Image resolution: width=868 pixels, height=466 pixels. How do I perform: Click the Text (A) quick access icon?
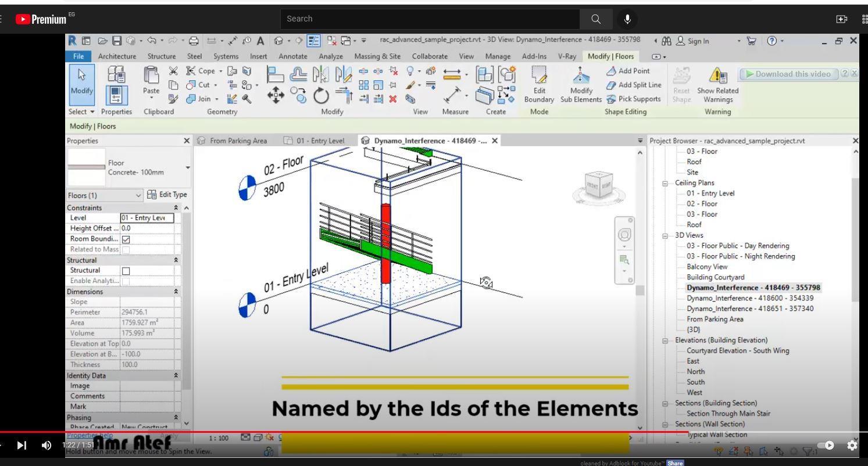pyautogui.click(x=260, y=41)
